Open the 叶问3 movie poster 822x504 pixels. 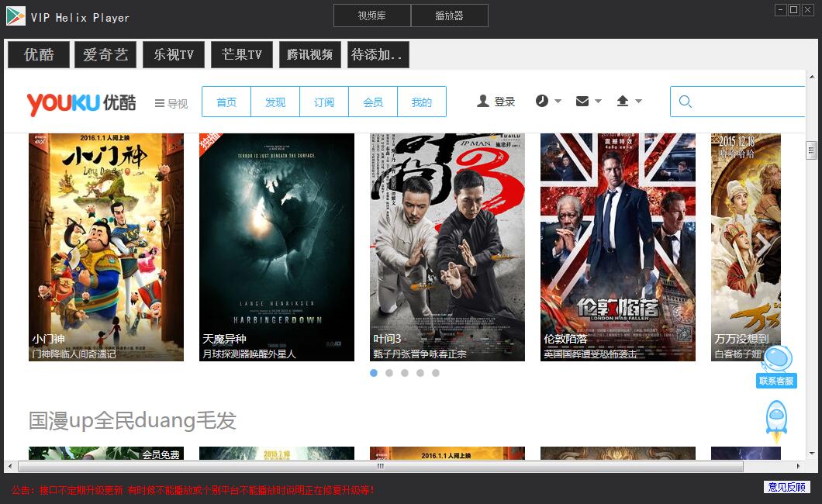click(x=447, y=247)
